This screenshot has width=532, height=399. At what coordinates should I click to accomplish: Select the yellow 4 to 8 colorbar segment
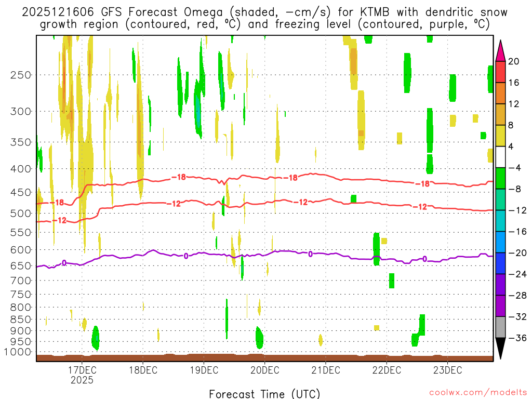coord(500,136)
